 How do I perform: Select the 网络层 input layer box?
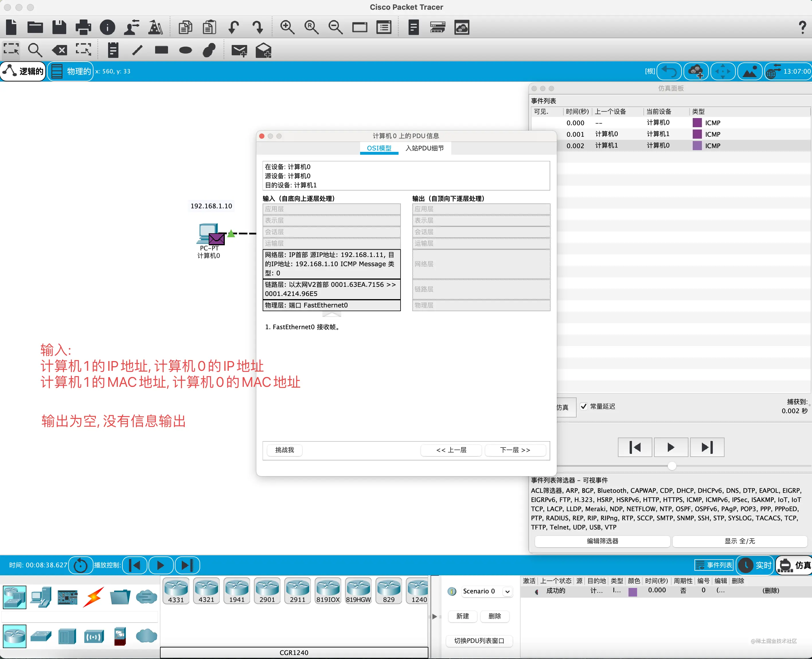331,264
